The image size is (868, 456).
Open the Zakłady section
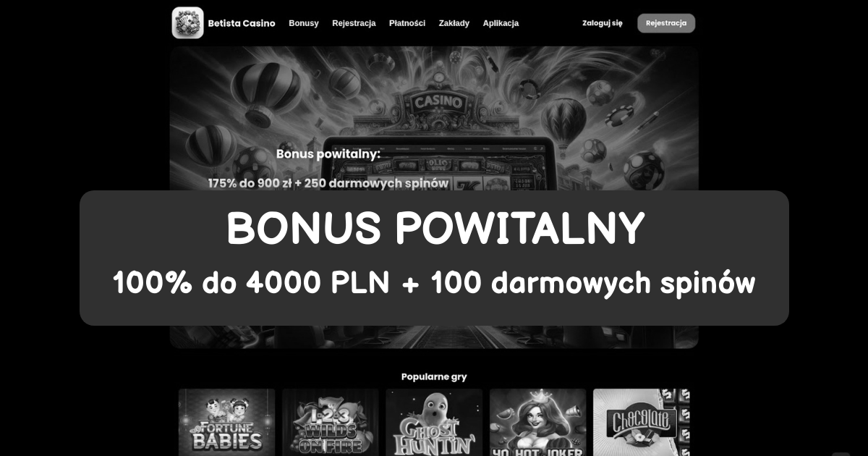(454, 23)
